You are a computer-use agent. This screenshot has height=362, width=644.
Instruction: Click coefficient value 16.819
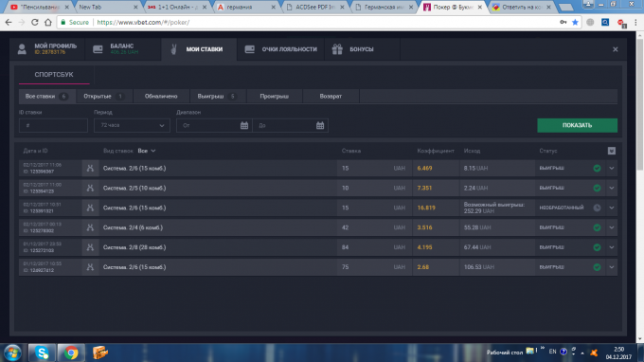pyautogui.click(x=426, y=208)
